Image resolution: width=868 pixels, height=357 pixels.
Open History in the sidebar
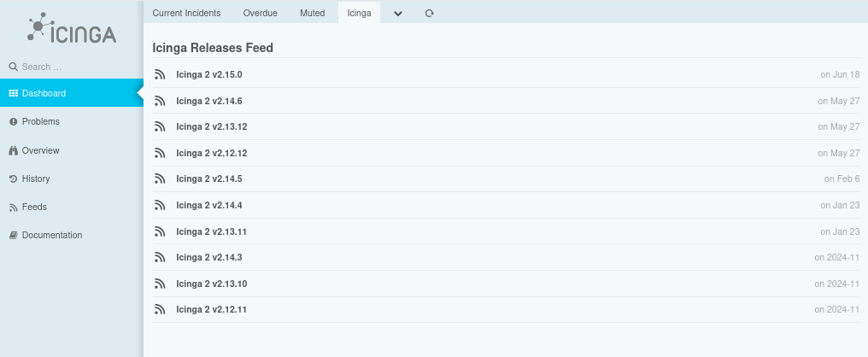click(x=72, y=178)
